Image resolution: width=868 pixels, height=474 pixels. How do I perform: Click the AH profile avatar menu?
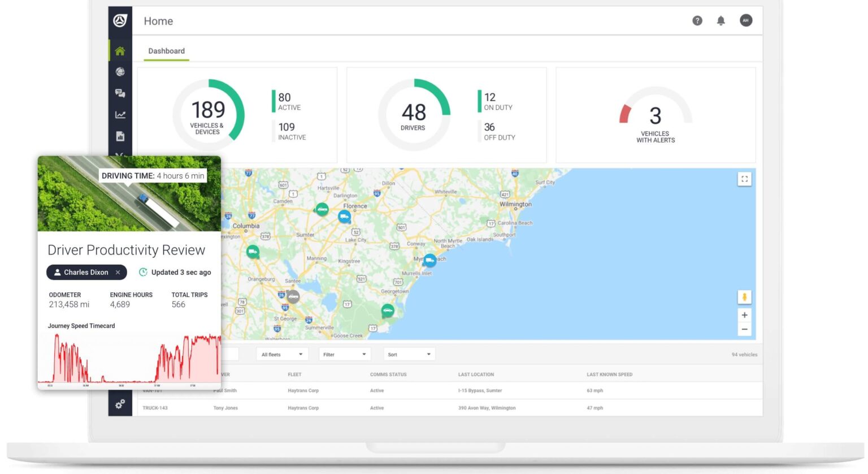point(745,20)
